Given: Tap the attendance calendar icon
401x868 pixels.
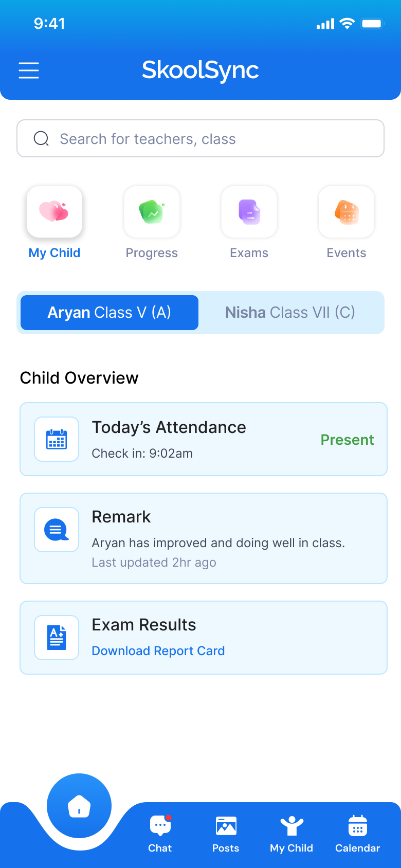Looking at the screenshot, I should pos(57,439).
